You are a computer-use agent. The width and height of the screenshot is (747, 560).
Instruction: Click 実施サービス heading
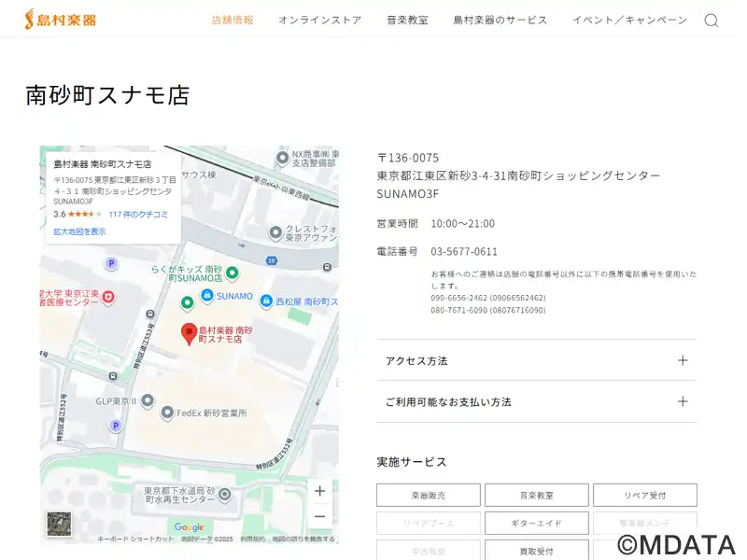click(412, 462)
